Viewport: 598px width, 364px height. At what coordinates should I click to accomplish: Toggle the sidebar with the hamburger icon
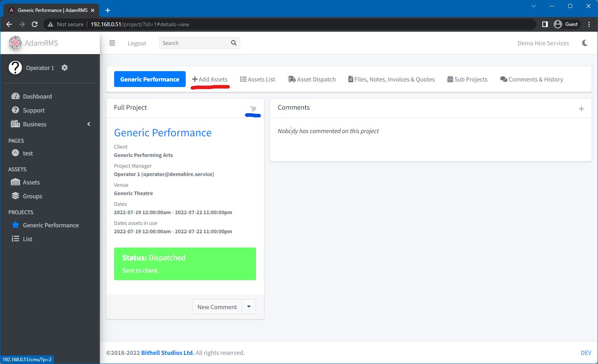coord(112,43)
